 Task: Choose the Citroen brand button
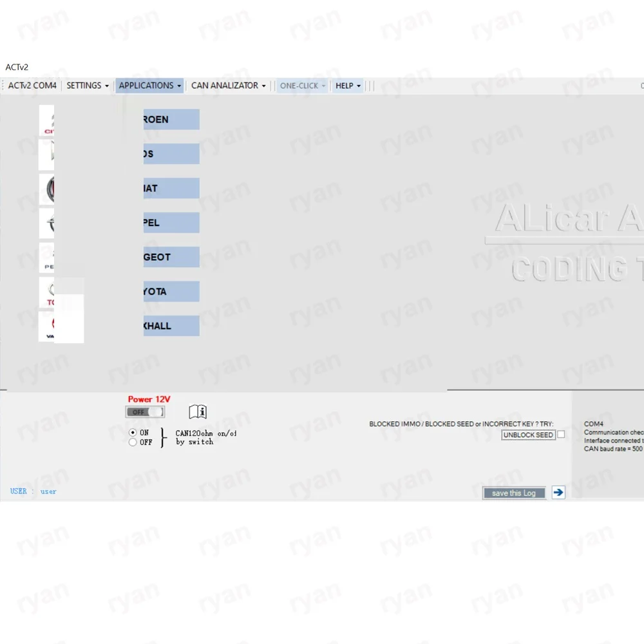pyautogui.click(x=171, y=120)
